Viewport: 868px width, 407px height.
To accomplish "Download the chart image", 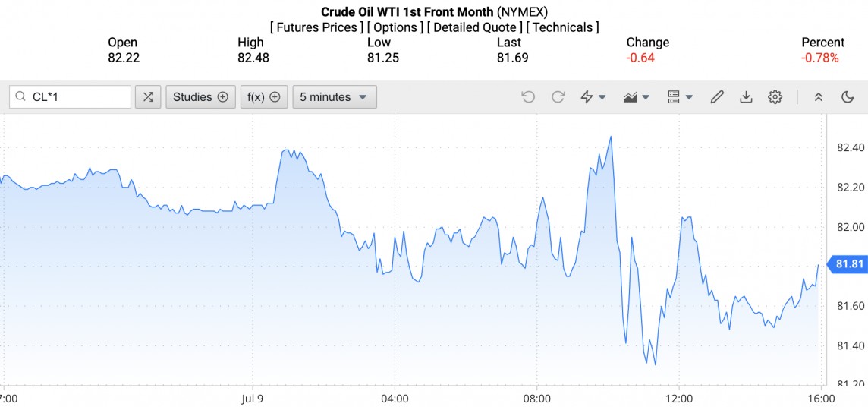I will [746, 97].
